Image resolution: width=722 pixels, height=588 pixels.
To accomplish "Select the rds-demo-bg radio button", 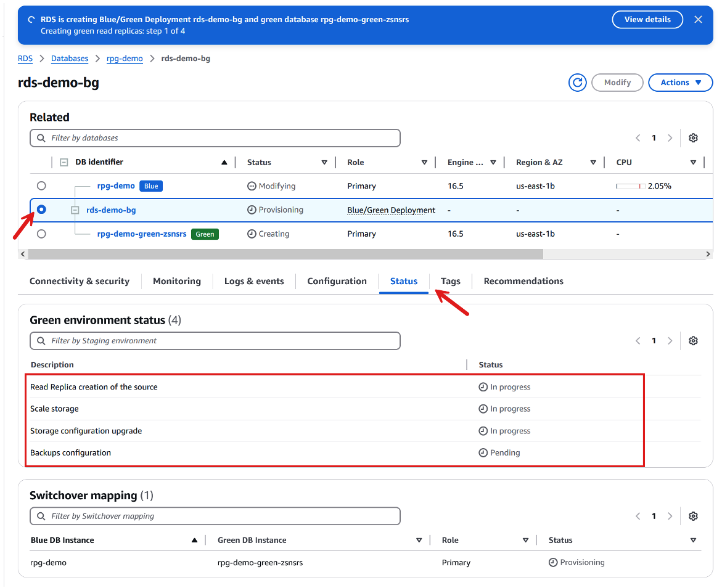I will pyautogui.click(x=41, y=210).
